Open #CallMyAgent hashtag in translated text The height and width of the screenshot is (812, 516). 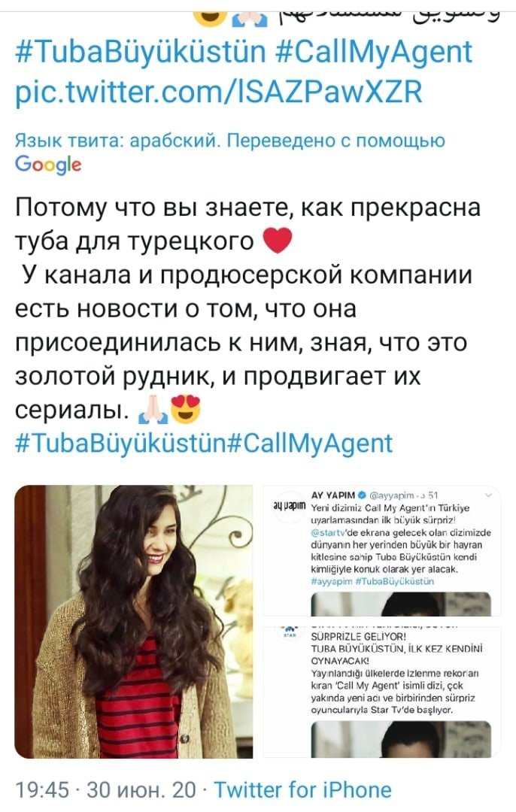click(310, 444)
